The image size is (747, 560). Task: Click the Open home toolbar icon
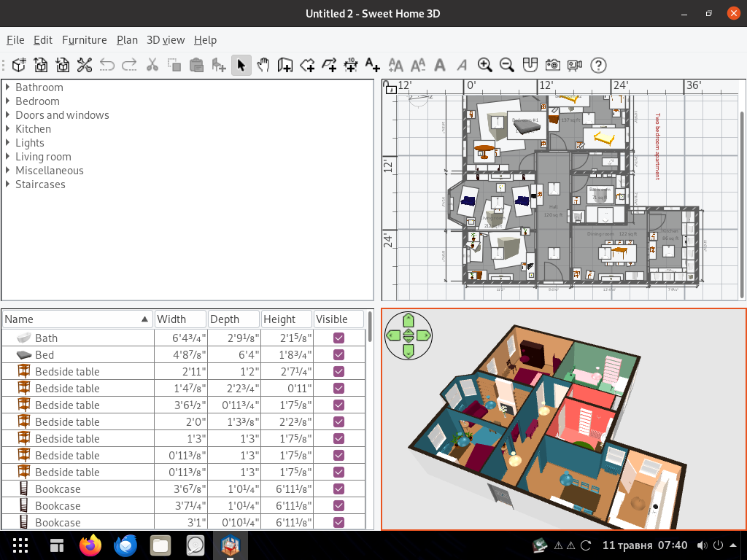point(41,65)
